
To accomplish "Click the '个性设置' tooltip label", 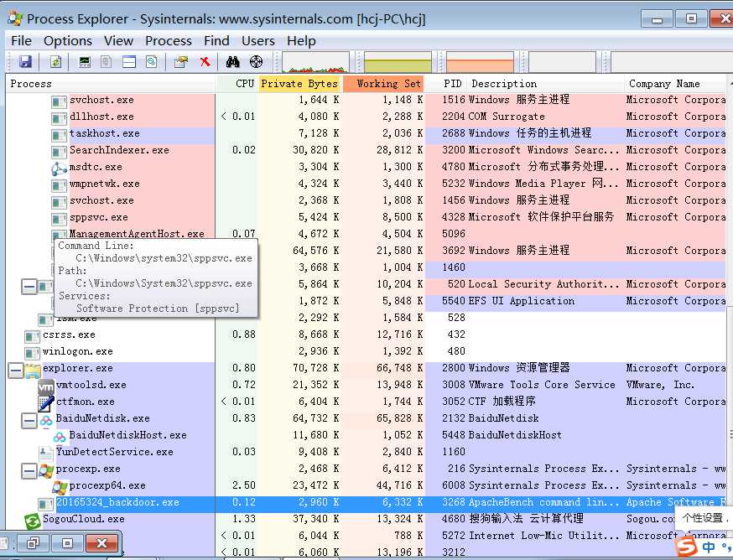I will tap(703, 518).
